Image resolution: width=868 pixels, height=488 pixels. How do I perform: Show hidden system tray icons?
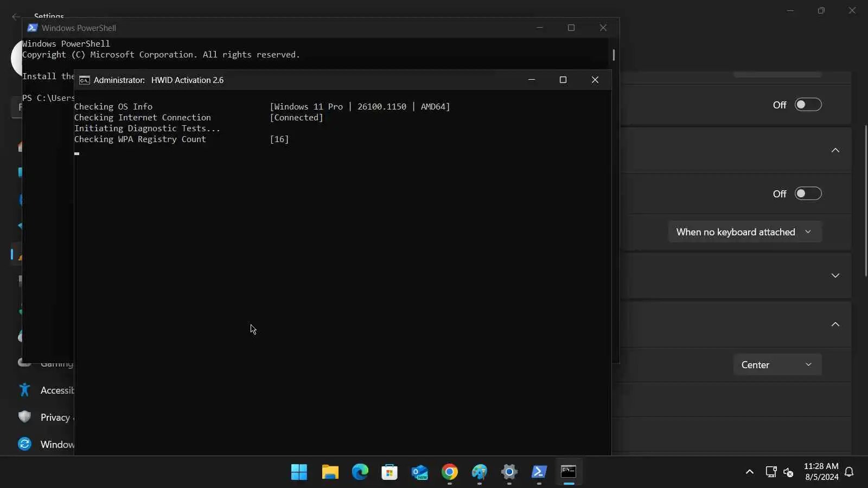coord(750,472)
